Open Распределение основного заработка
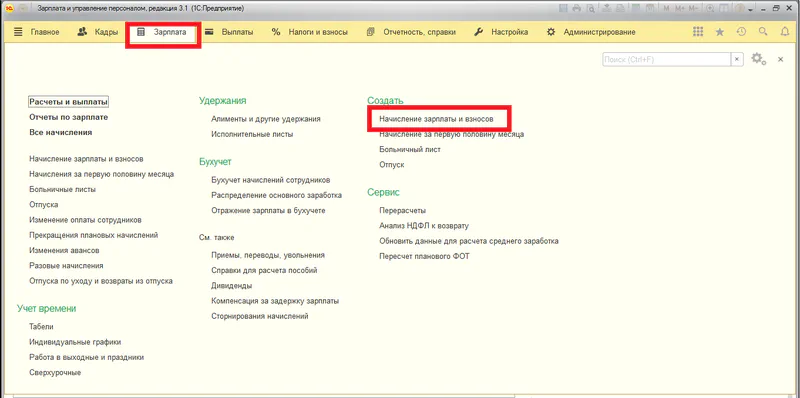Image resolution: width=800 pixels, height=398 pixels. click(277, 195)
